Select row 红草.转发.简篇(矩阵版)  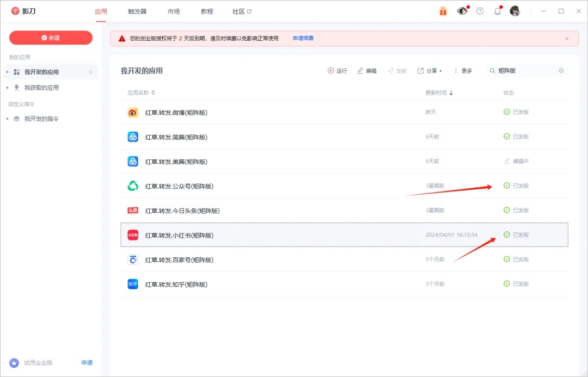(x=344, y=137)
